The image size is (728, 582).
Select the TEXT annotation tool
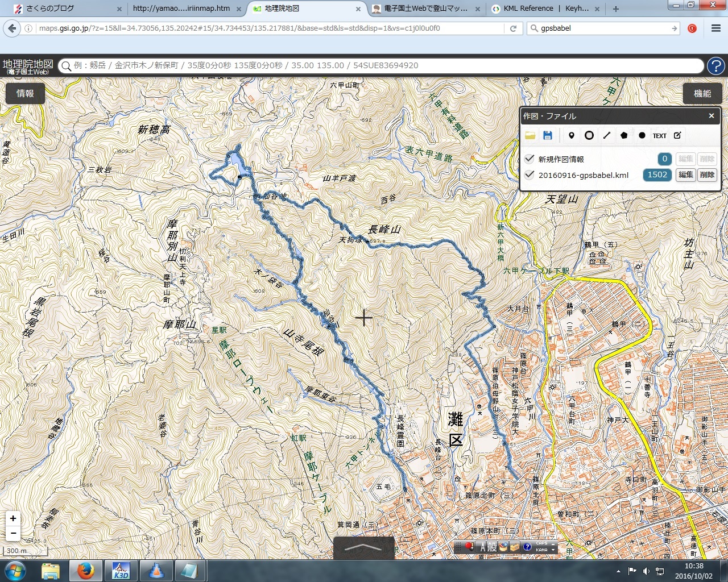click(x=660, y=136)
